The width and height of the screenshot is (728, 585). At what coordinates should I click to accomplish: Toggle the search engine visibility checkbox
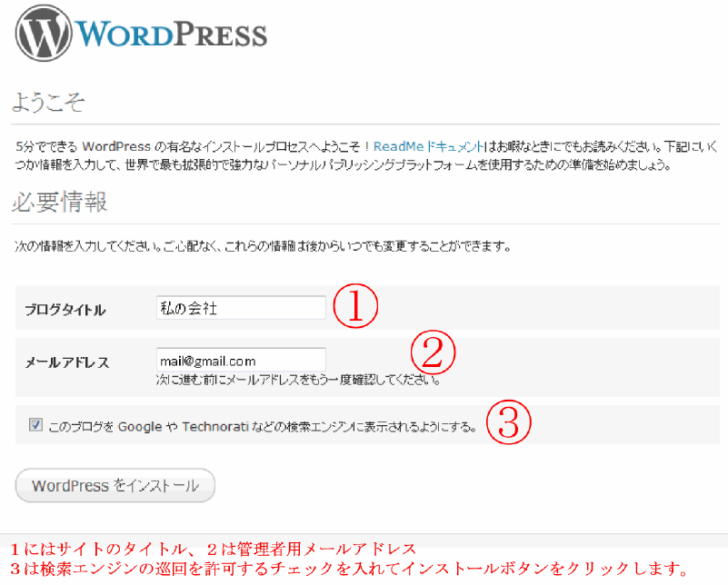coord(35,424)
